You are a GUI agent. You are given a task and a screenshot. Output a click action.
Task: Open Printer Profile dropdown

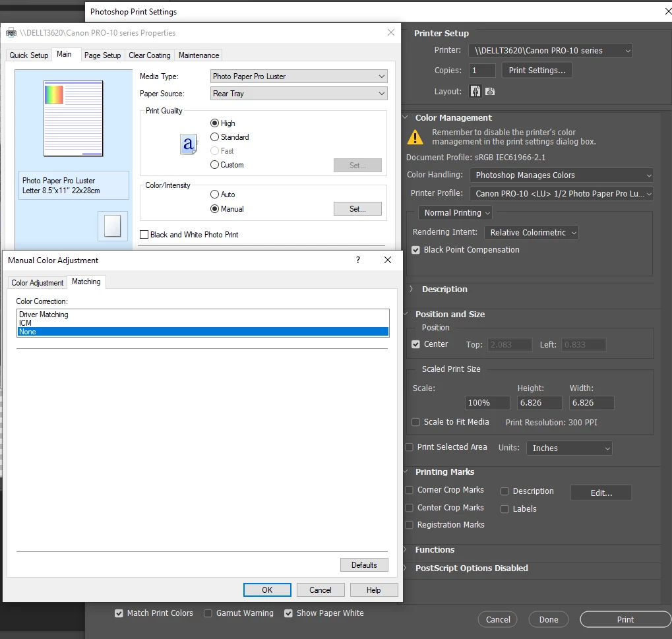(561, 193)
